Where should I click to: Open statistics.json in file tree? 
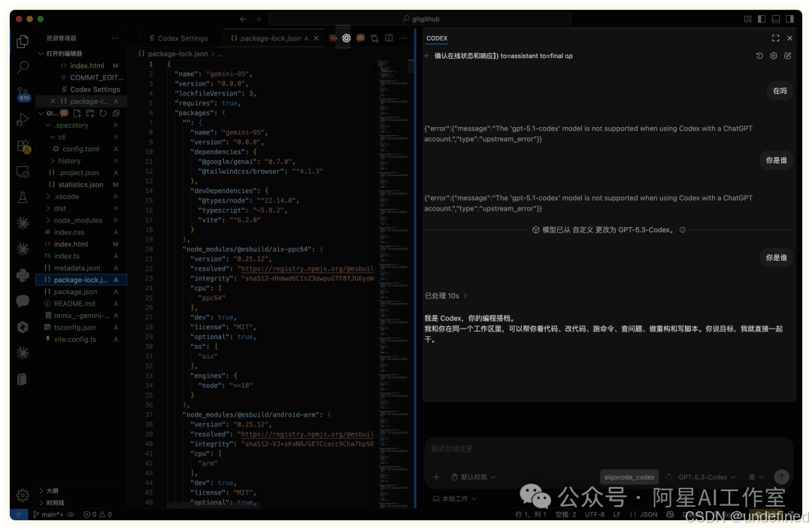[80, 185]
